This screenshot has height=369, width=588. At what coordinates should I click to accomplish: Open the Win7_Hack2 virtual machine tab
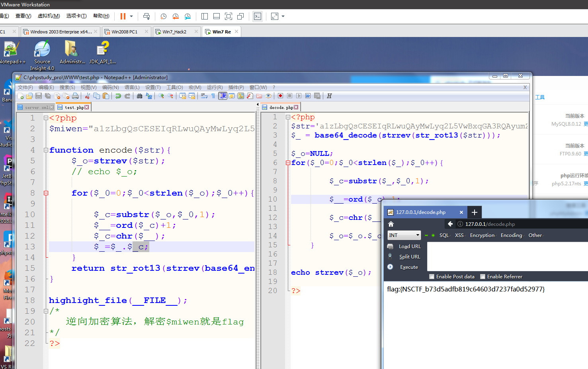point(174,32)
